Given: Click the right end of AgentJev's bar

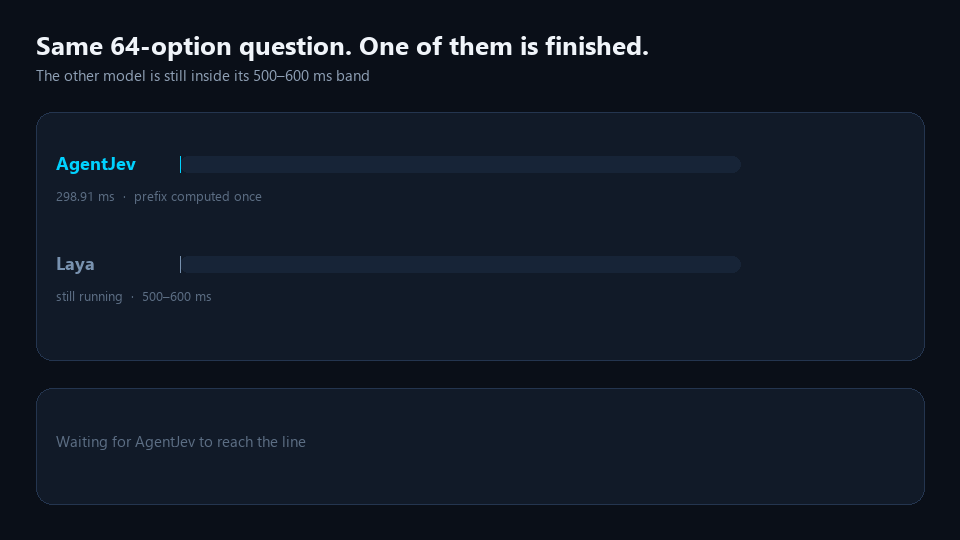Looking at the screenshot, I should coord(736,164).
